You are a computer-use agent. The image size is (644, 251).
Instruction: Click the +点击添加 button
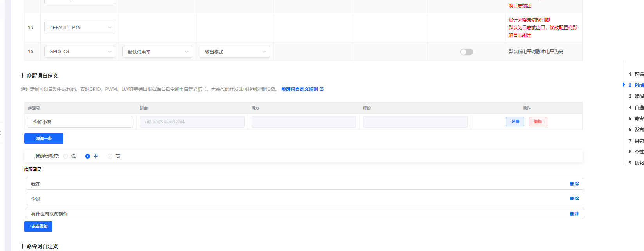[x=38, y=226]
